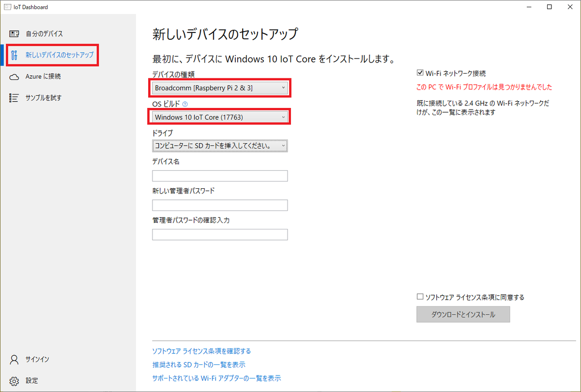Click the 管理者パスワードの確認入力 field
Screen dimensions: 581x392
tap(220, 235)
